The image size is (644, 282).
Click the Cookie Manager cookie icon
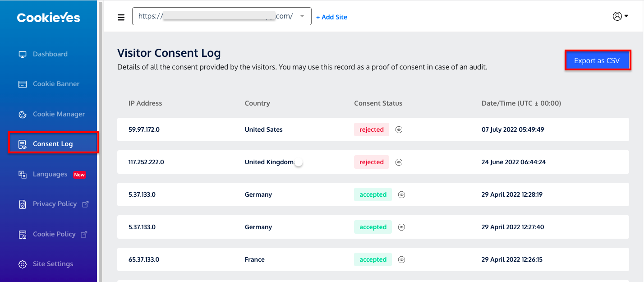(23, 114)
